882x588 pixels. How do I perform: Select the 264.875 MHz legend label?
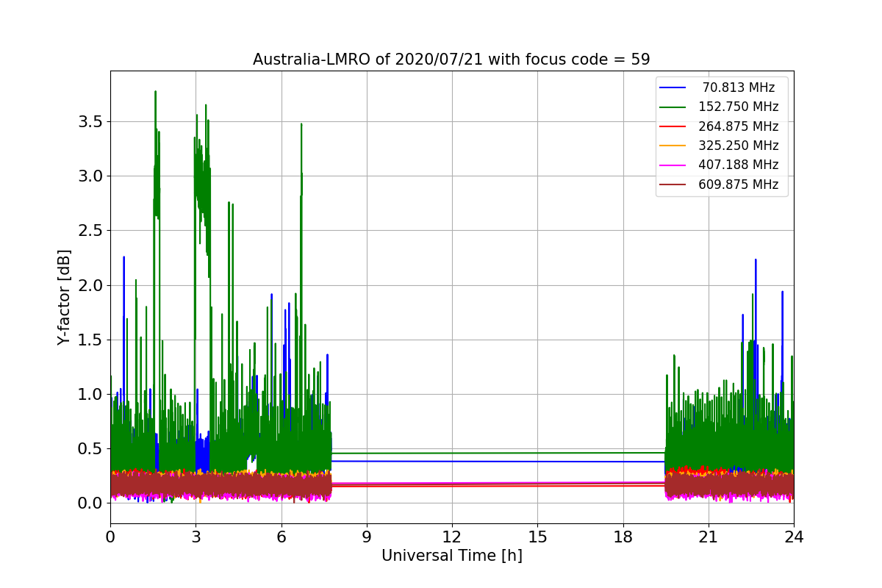point(739,126)
